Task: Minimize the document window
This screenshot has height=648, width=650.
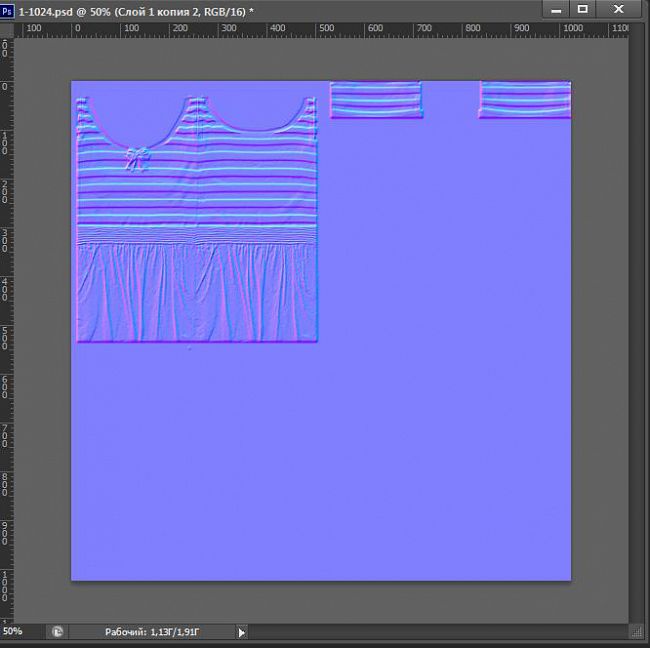Action: pos(556,10)
